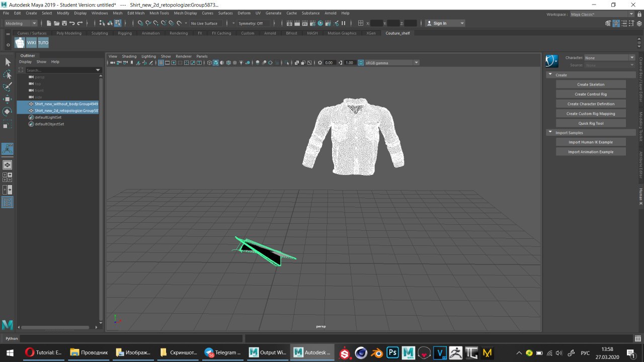The image size is (644, 362).
Task: Click the Create Control Rig button
Action: point(591,94)
